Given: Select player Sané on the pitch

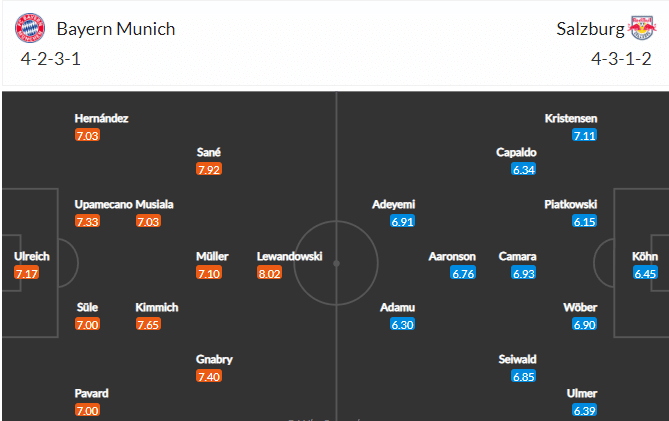Looking at the screenshot, I should (x=209, y=152).
